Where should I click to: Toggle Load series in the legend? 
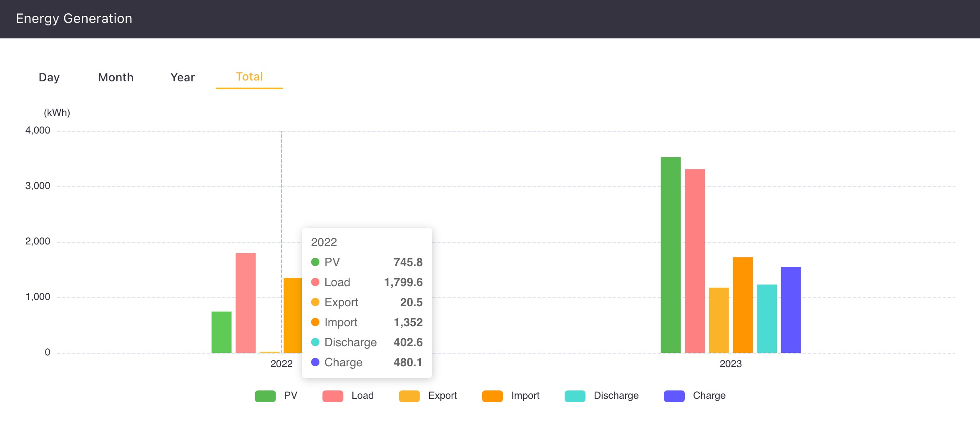(x=348, y=395)
